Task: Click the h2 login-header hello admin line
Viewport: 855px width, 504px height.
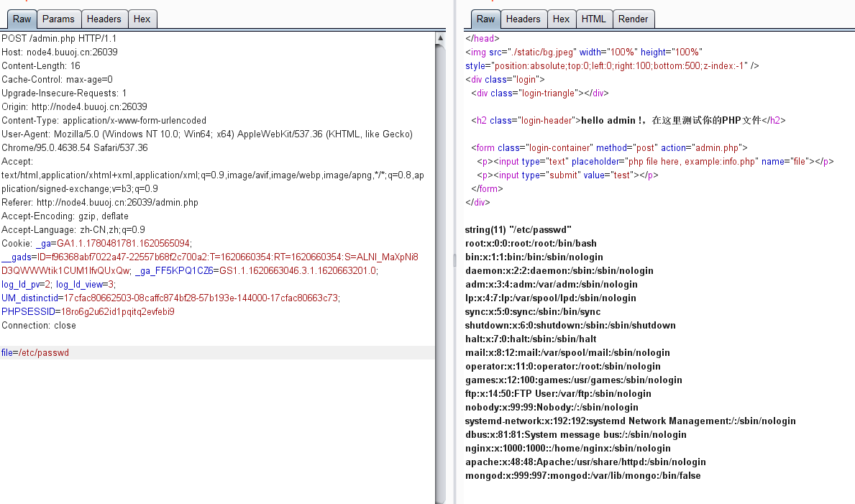Action: tap(628, 121)
